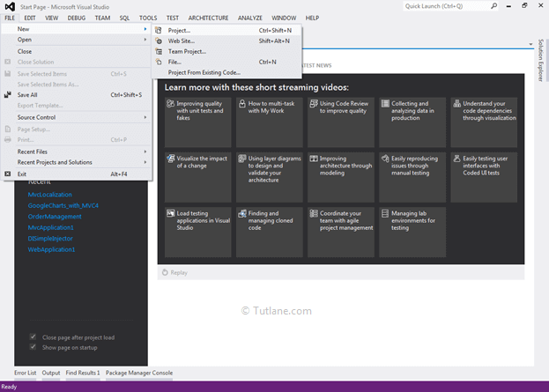Open the DEBUG menu
Image resolution: width=549 pixels, height=392 pixels.
point(77,18)
